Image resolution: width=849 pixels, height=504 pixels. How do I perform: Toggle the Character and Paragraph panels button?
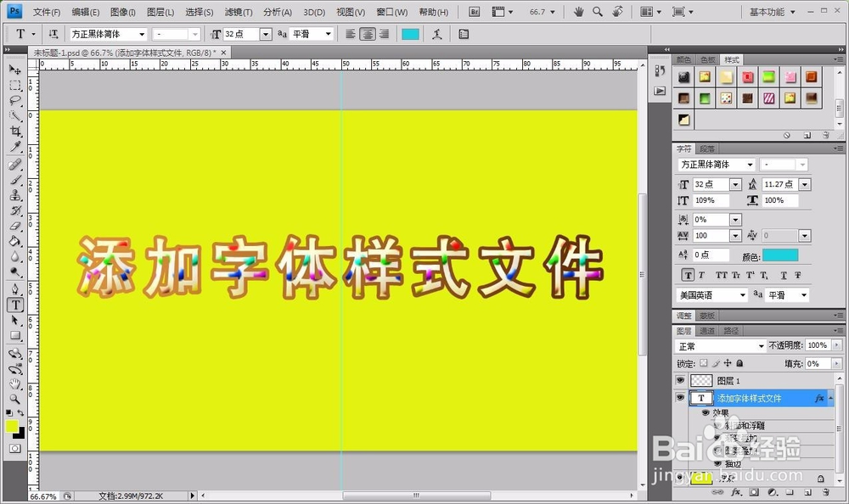(x=464, y=34)
